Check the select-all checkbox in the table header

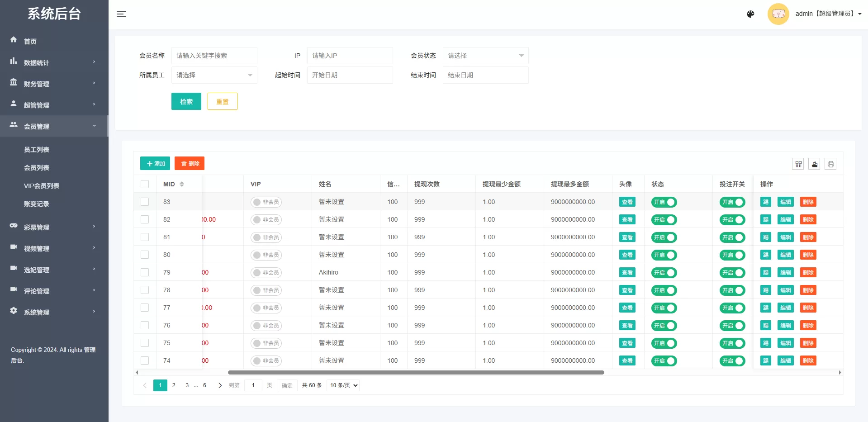(145, 184)
